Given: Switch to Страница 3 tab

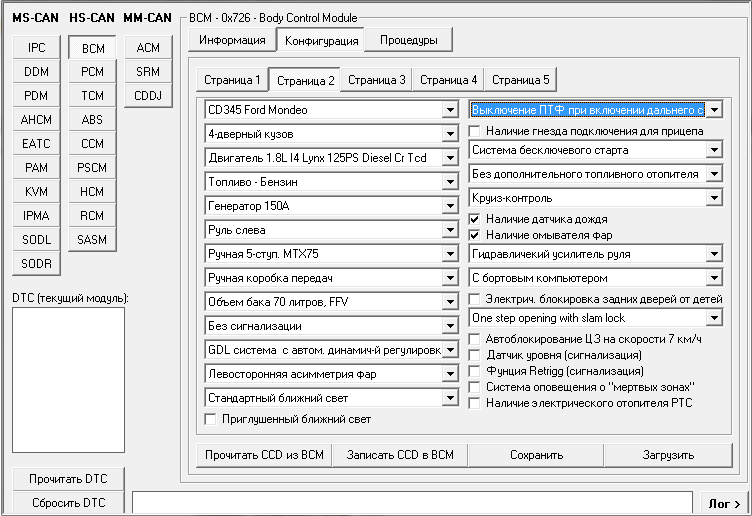Looking at the screenshot, I should 377,80.
